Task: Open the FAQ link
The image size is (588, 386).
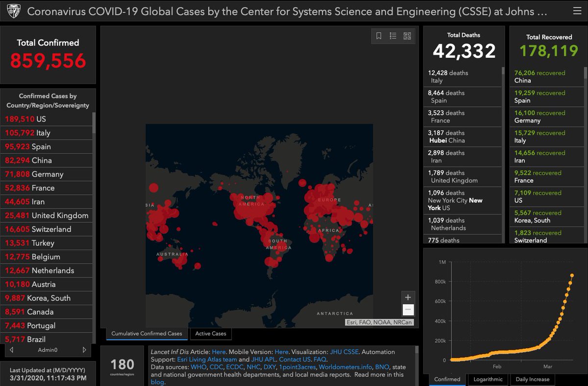Action: pyautogui.click(x=319, y=359)
